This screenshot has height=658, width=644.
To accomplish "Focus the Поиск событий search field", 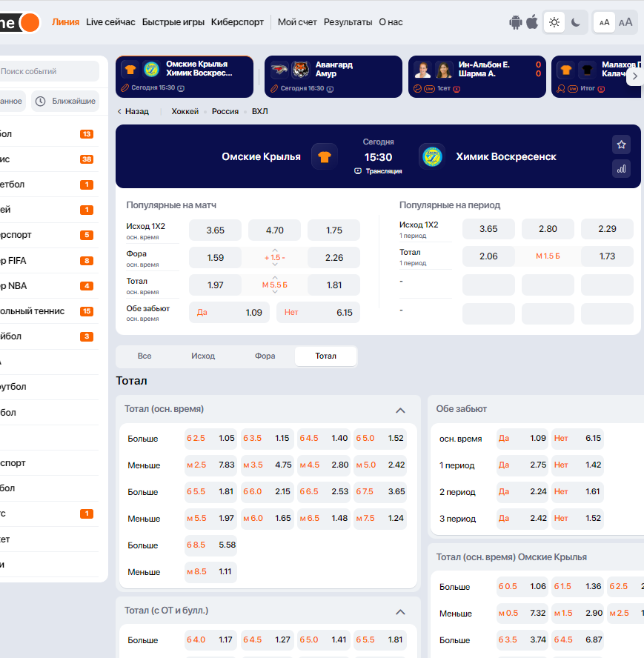I will click(48, 71).
